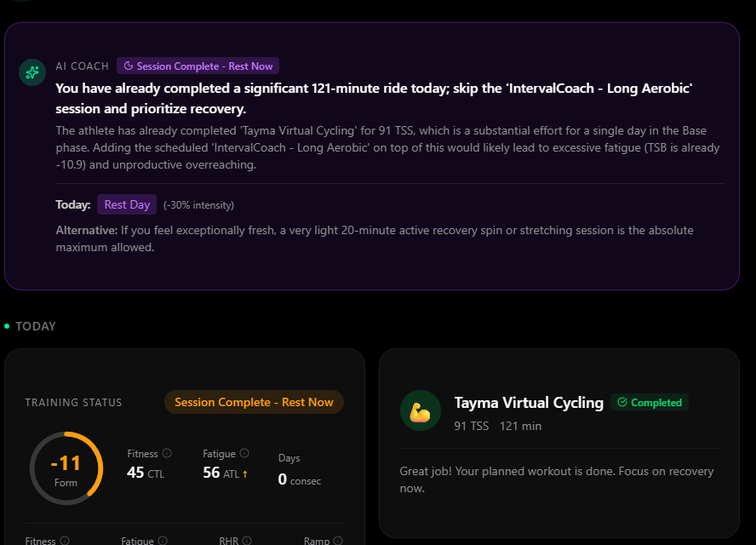
Task: Click the purple Session Complete badge
Action: click(198, 66)
